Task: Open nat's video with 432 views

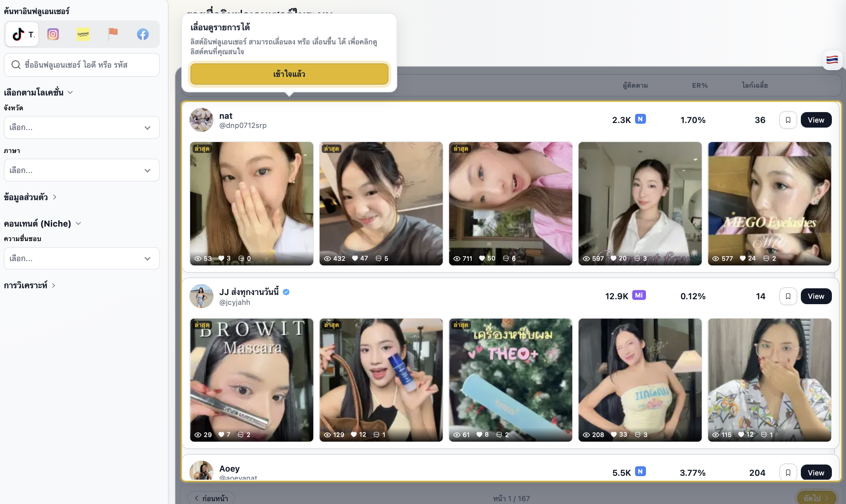Action: click(x=381, y=204)
